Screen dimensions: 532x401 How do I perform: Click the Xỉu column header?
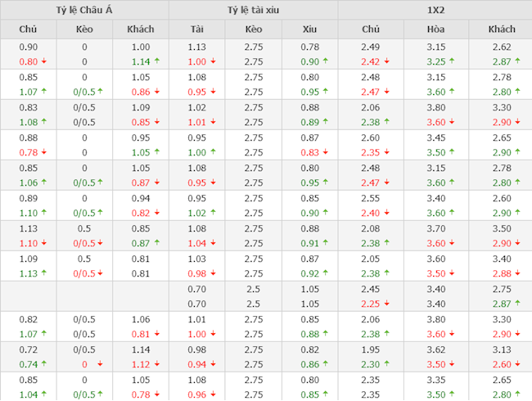coord(309,29)
